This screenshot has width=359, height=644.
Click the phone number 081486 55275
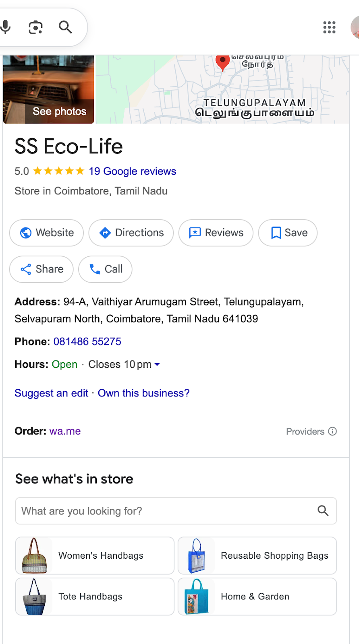point(87,342)
